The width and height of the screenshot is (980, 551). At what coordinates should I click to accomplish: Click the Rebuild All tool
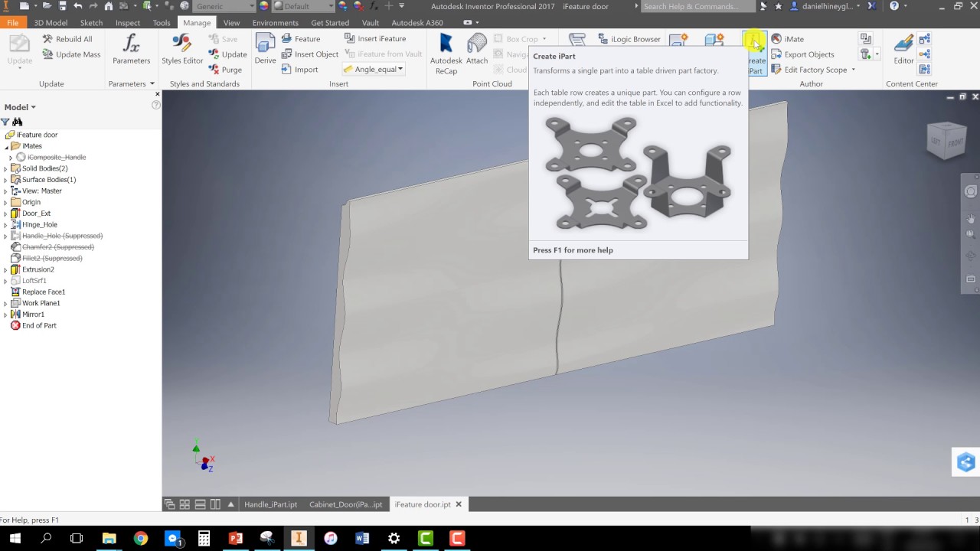click(67, 39)
